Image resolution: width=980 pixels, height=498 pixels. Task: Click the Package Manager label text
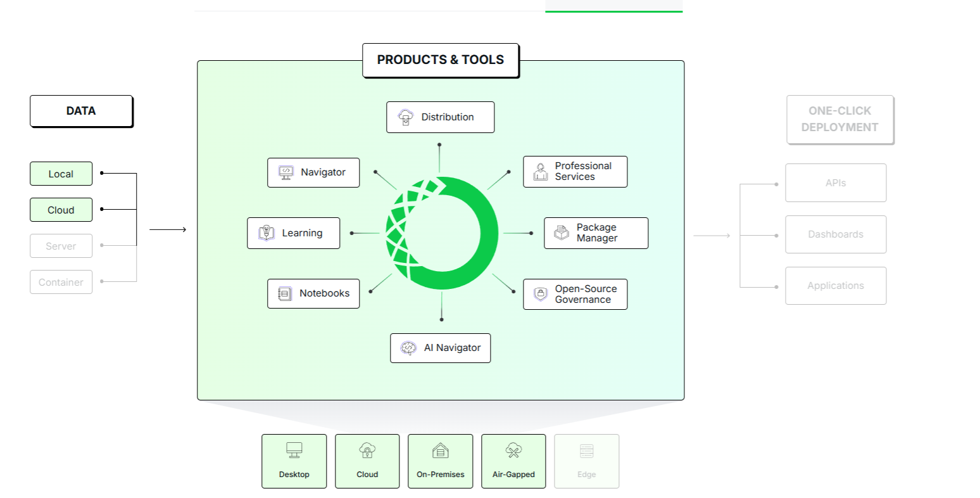point(596,233)
